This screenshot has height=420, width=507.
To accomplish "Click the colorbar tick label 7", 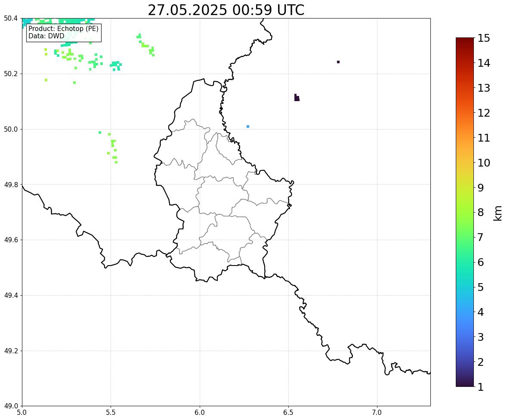I will click(x=481, y=237).
